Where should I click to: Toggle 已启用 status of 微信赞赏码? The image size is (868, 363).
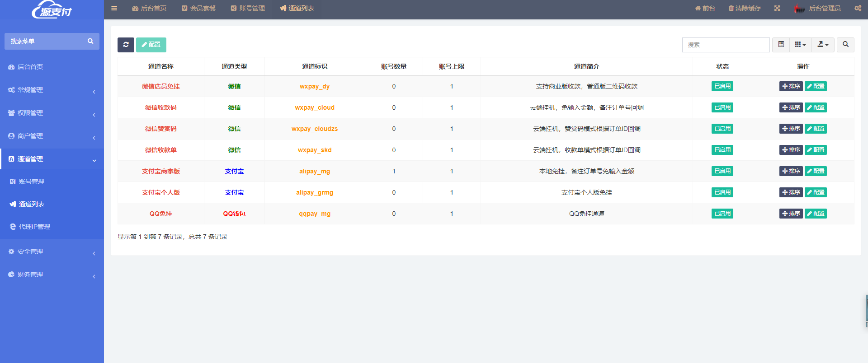point(722,129)
